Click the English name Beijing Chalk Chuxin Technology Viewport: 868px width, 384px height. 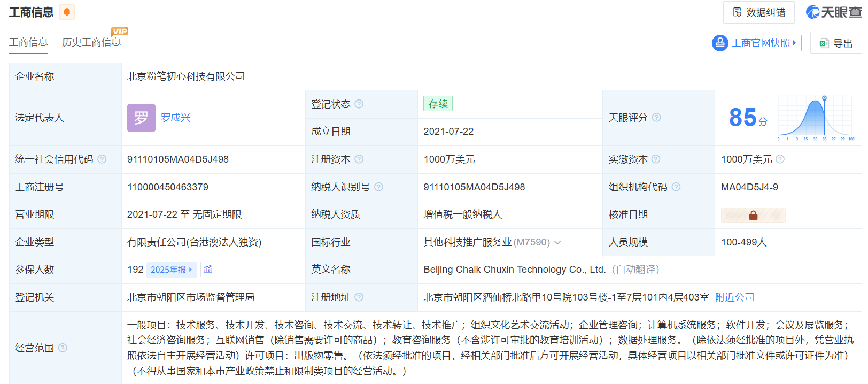[x=514, y=270]
